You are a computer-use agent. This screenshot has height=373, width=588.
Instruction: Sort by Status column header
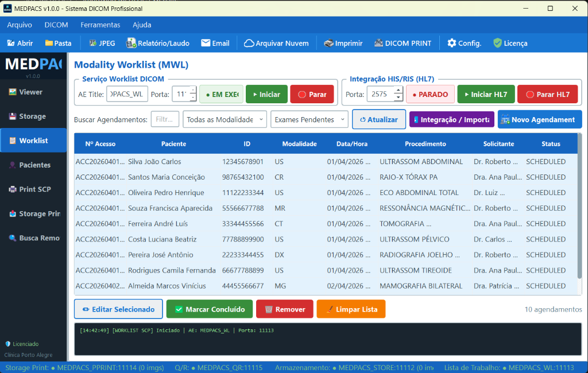click(551, 144)
